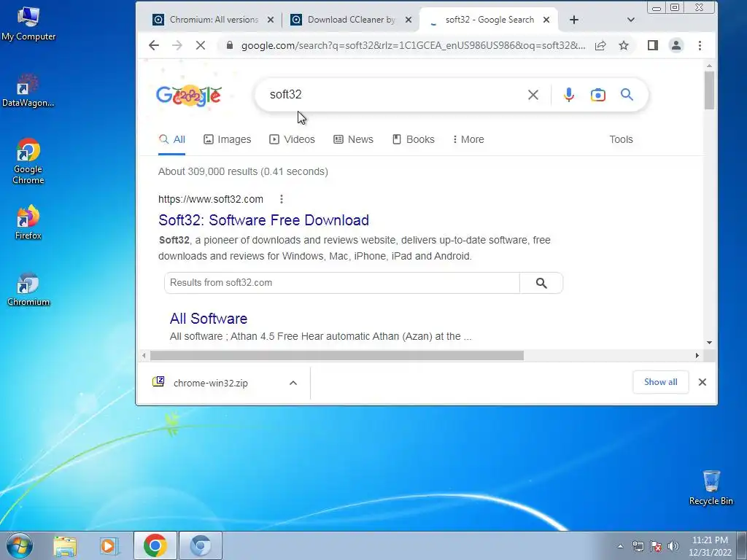The height and width of the screenshot is (560, 747).
Task: Switch to Chromium taskbar button
Action: [x=201, y=545]
